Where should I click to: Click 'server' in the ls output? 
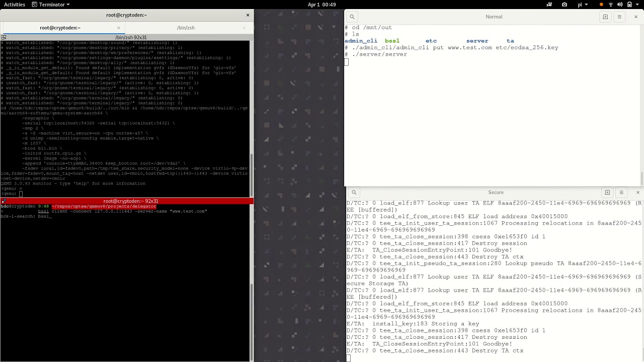click(x=477, y=41)
